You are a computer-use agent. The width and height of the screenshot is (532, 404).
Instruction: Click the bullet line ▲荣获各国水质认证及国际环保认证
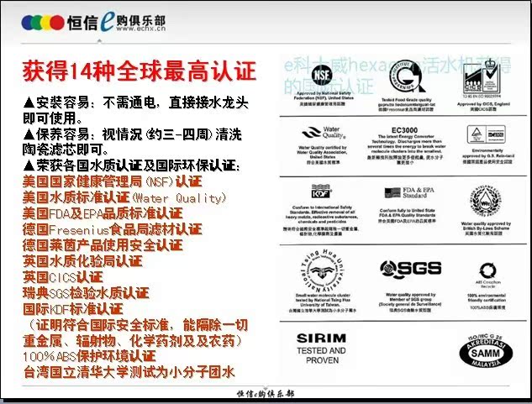132,165
